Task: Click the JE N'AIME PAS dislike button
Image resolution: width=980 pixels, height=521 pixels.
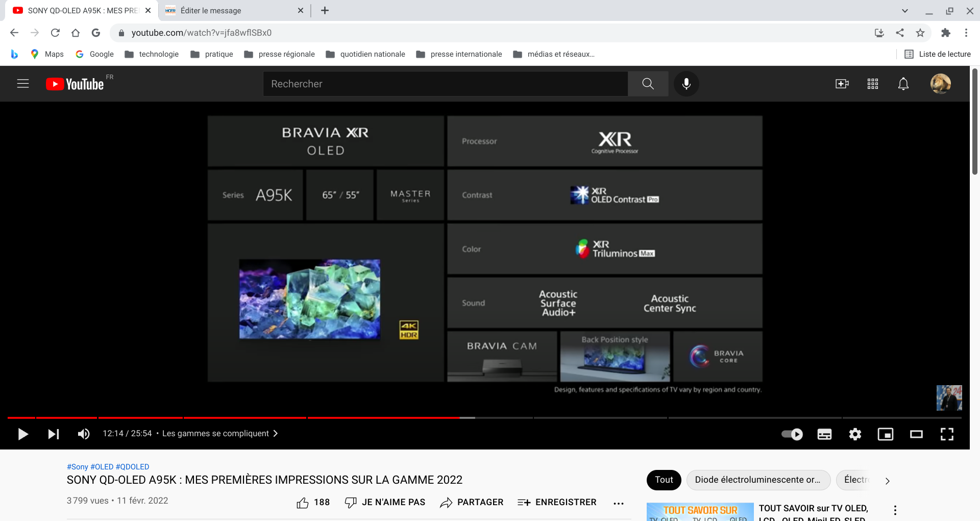Action: pos(385,503)
